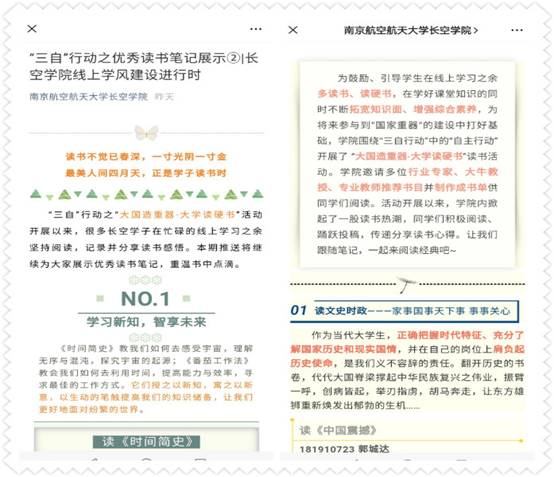The image size is (554, 477).
Task: Open 南京航空航天大学长空学院 header link with chevron
Action: coord(411,30)
